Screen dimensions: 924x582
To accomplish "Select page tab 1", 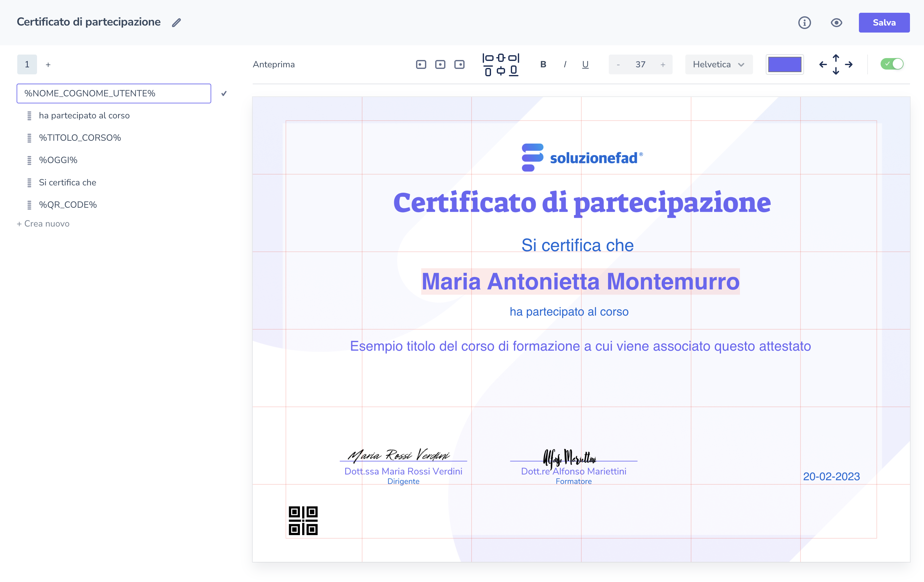I will coord(27,64).
